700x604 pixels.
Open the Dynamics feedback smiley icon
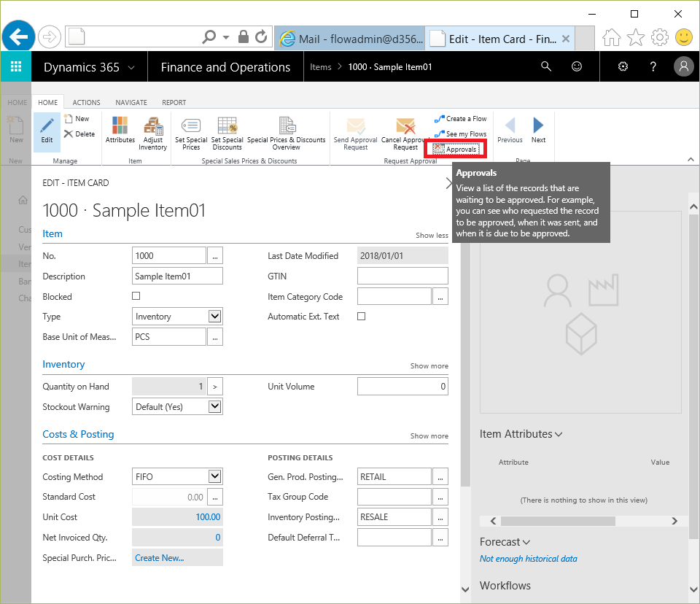tap(577, 66)
